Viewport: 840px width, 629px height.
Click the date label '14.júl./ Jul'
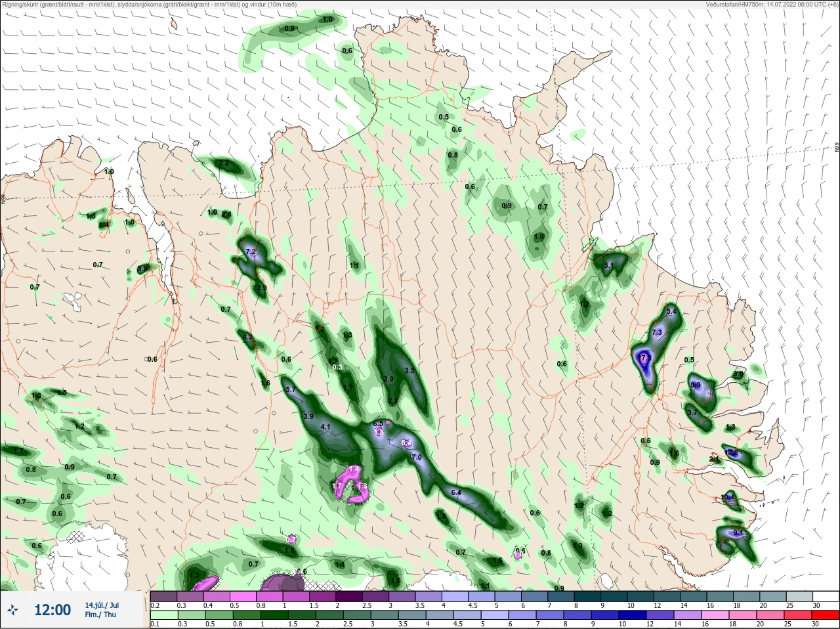click(102, 605)
